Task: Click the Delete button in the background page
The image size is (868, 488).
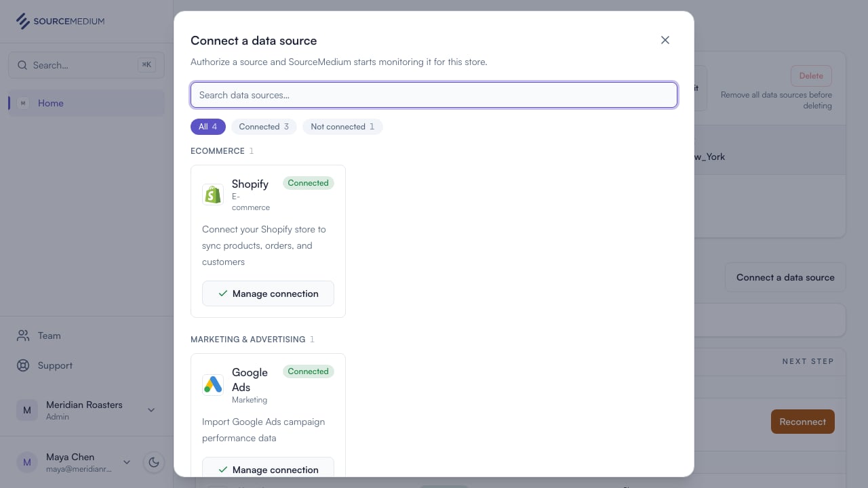Action: coord(811,76)
